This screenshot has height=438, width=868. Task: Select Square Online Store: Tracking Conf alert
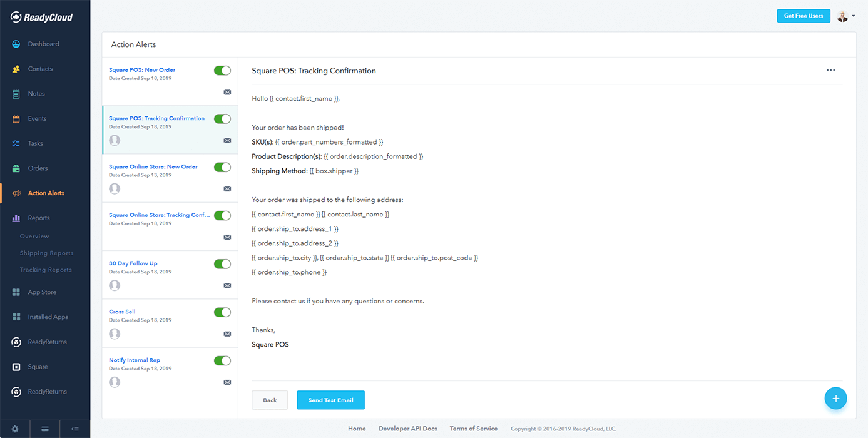click(x=160, y=215)
